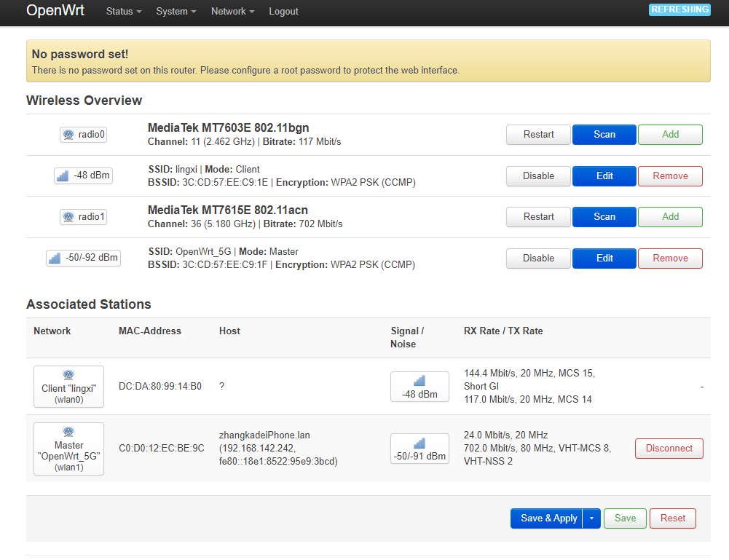Click the radio0 wireless device badge
The width and height of the screenshot is (729, 560).
84,135
